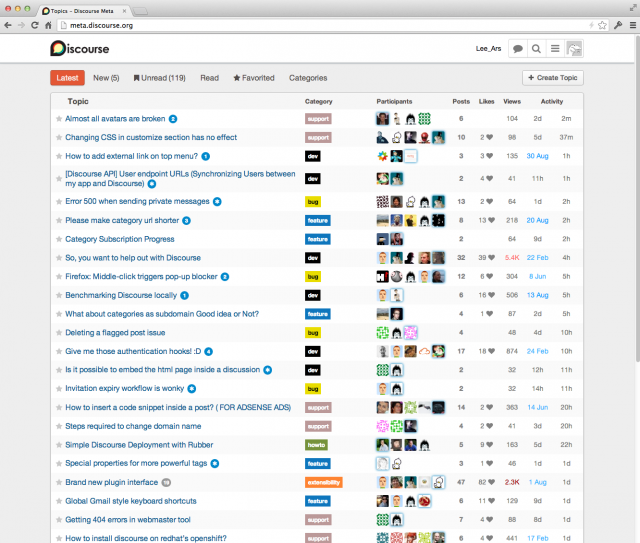
Task: Open the Lee_Ars user avatar
Action: tap(574, 49)
